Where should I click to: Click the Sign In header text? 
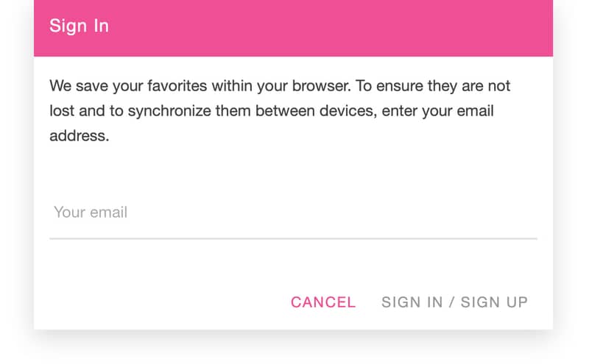point(80,26)
